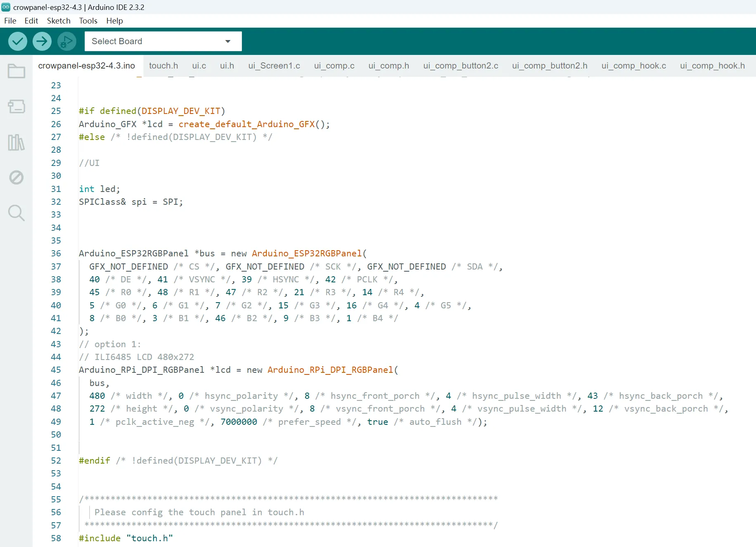This screenshot has height=547, width=756.
Task: Click the Upload arrow button
Action: pos(42,41)
